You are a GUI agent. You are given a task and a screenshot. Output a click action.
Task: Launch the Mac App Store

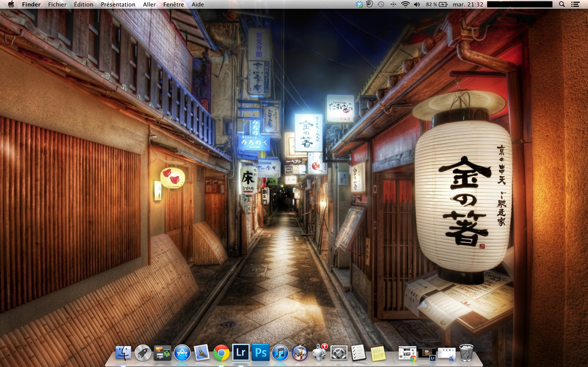click(x=182, y=353)
